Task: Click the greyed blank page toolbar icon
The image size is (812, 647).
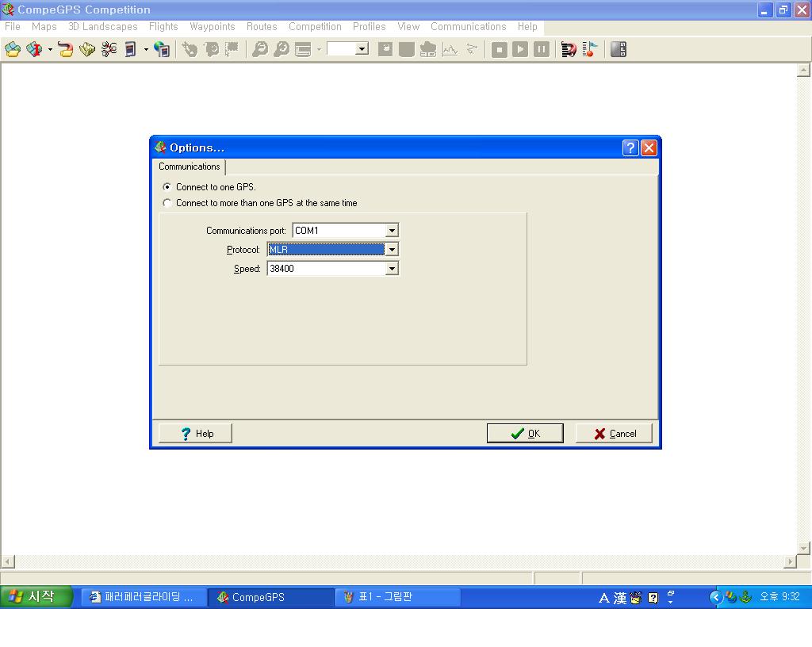Action: tap(407, 49)
